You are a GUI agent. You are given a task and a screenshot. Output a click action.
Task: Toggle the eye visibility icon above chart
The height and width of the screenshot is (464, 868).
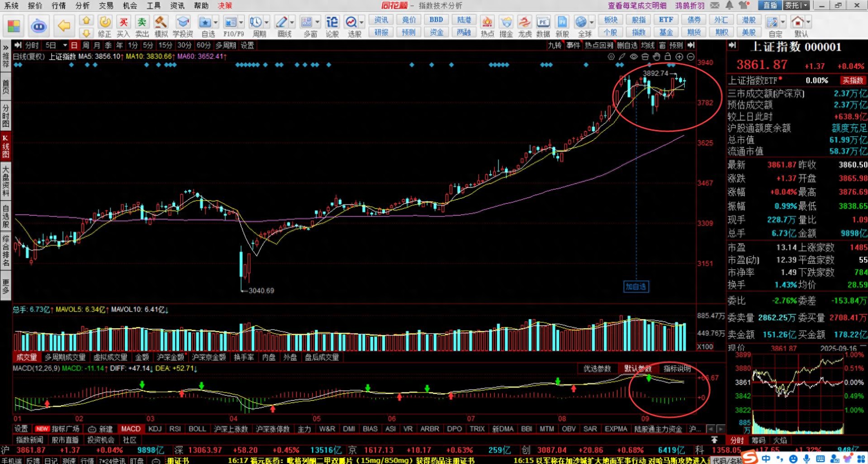pos(634,57)
